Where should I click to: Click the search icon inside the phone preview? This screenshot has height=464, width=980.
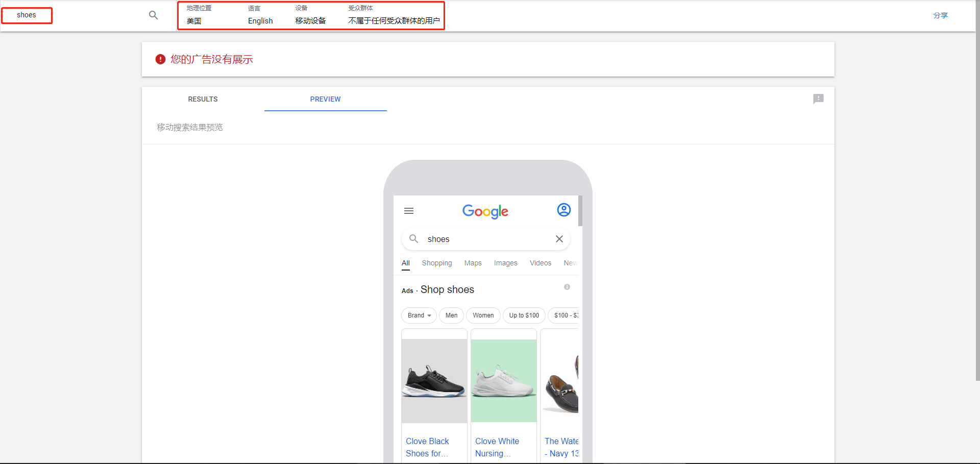tap(413, 238)
